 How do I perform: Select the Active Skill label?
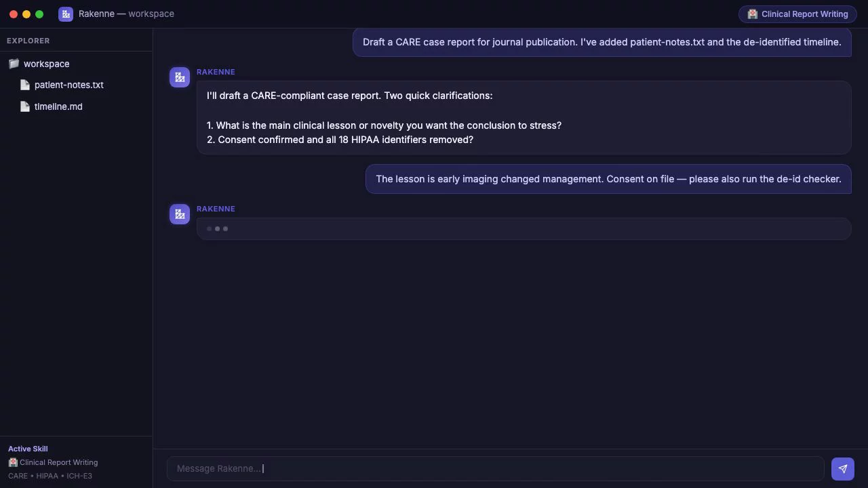tap(28, 449)
